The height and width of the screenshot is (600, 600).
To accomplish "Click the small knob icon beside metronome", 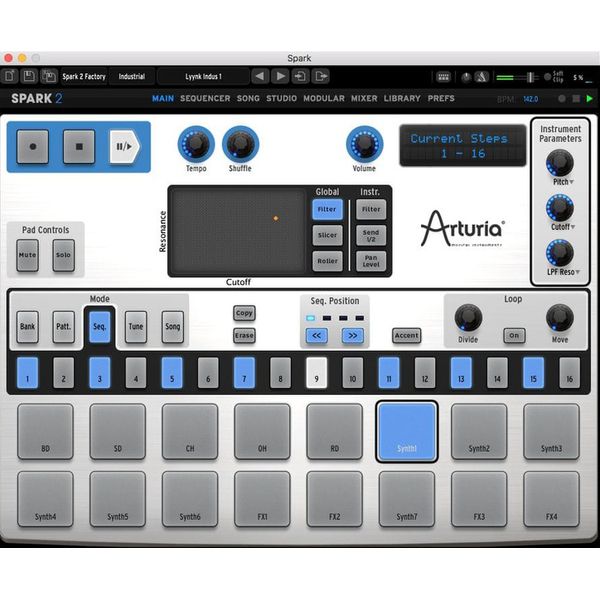I will pyautogui.click(x=466, y=77).
